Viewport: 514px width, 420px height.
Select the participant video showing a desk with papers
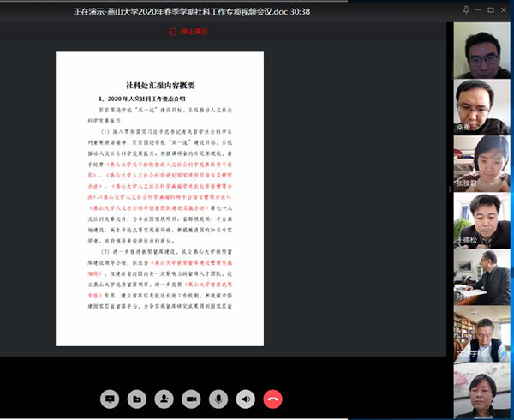pos(481,277)
